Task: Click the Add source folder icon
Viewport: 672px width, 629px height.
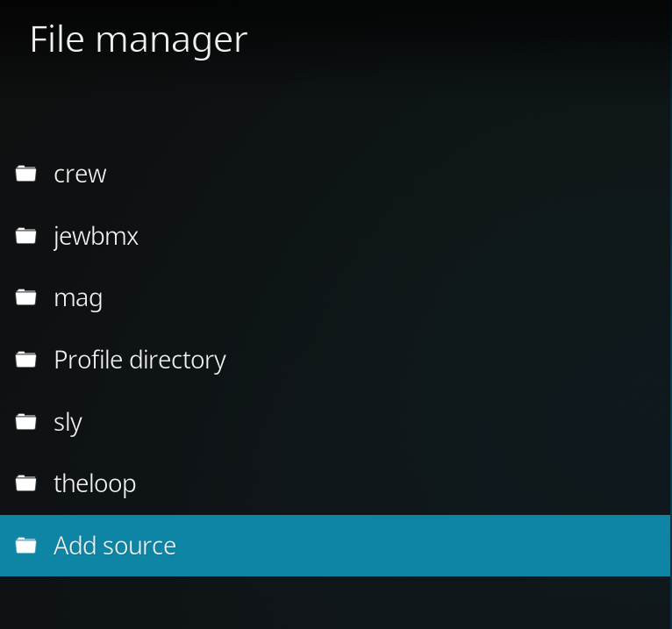Action: coord(26,546)
